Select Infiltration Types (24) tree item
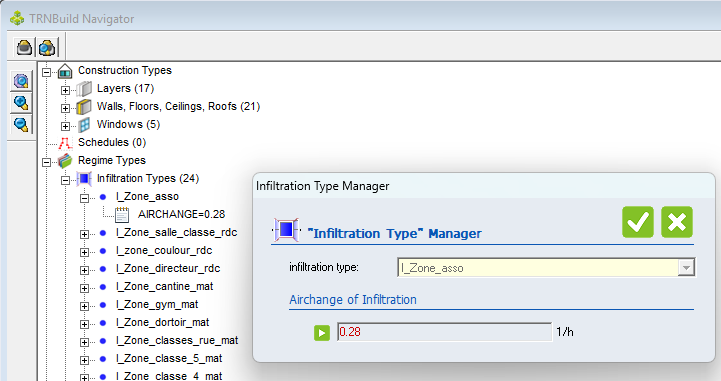Image resolution: width=721 pixels, height=381 pixels. pos(148,178)
